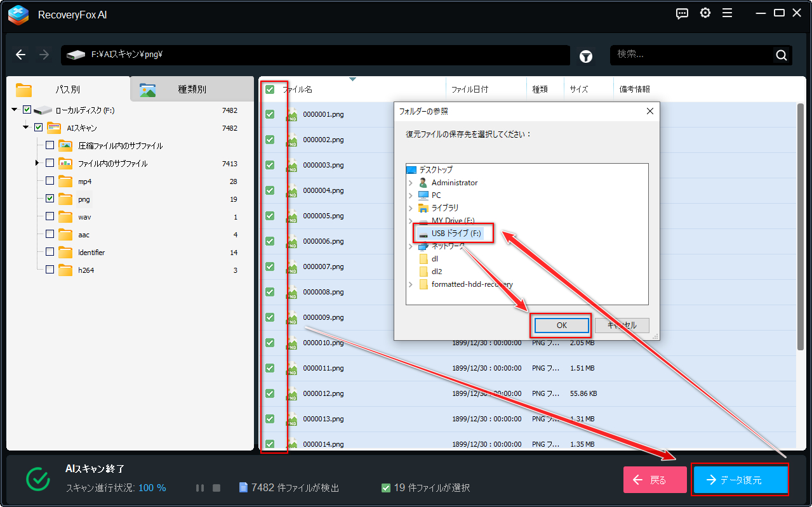Click the データ復元 button

pyautogui.click(x=740, y=480)
